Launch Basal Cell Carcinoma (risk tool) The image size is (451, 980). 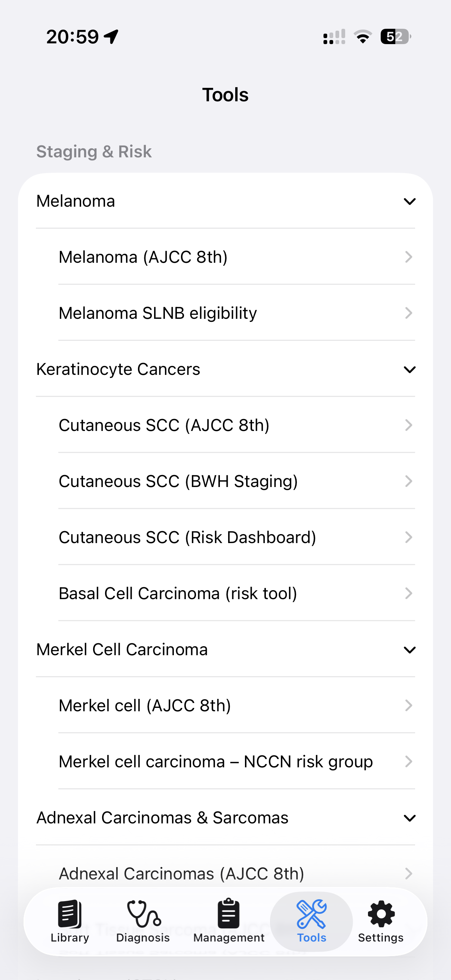(178, 594)
